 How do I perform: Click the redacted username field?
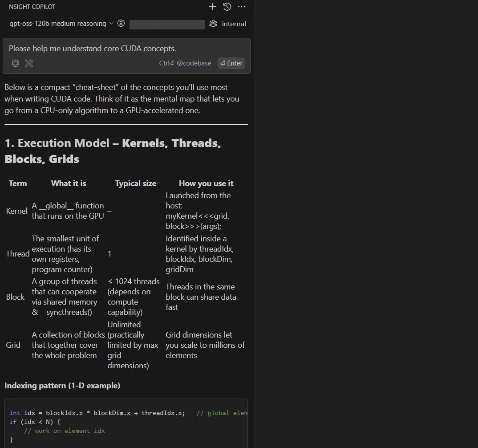pyautogui.click(x=167, y=24)
